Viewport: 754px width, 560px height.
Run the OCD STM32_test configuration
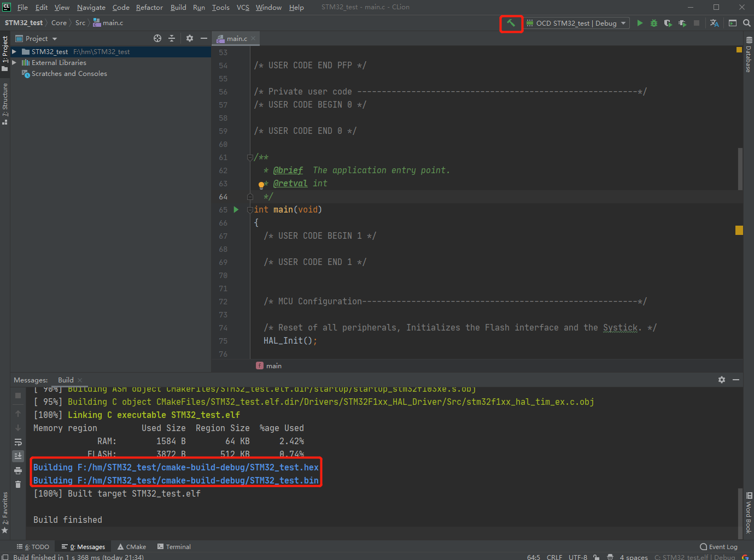640,23
